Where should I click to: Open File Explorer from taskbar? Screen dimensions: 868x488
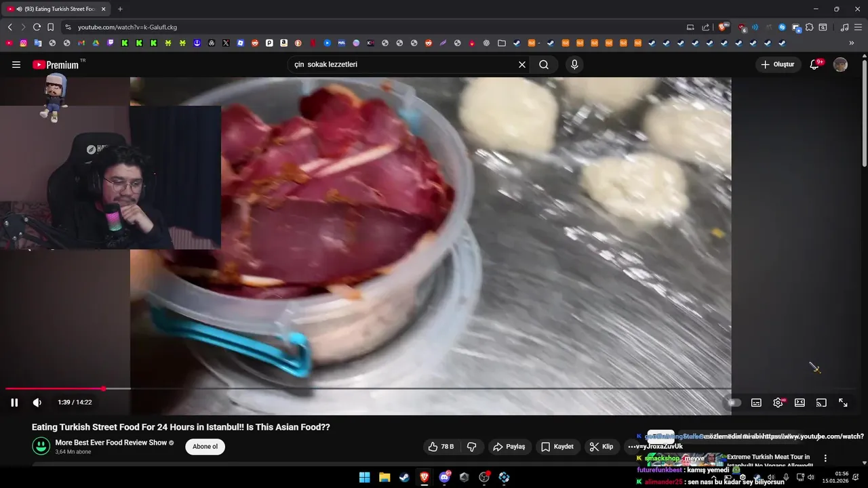(384, 477)
